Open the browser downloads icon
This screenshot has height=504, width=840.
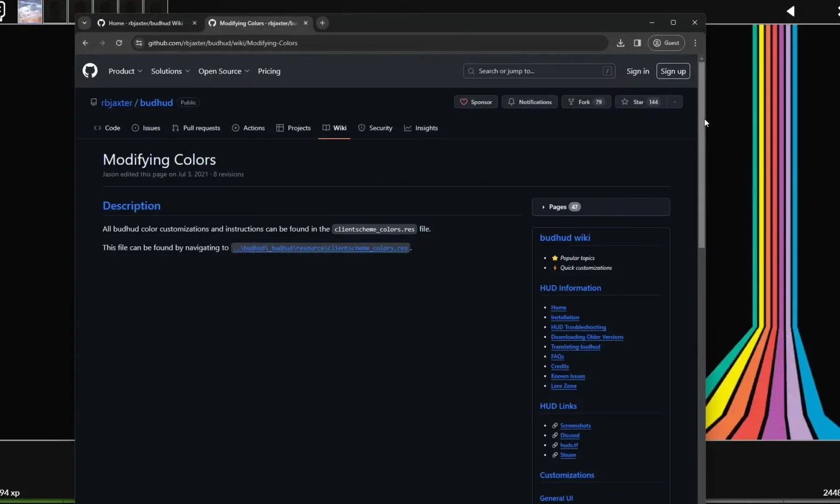pos(621,43)
